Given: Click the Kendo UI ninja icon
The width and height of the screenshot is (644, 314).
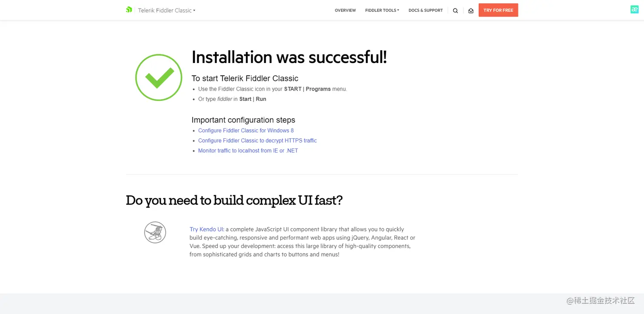Looking at the screenshot, I should coord(155,232).
